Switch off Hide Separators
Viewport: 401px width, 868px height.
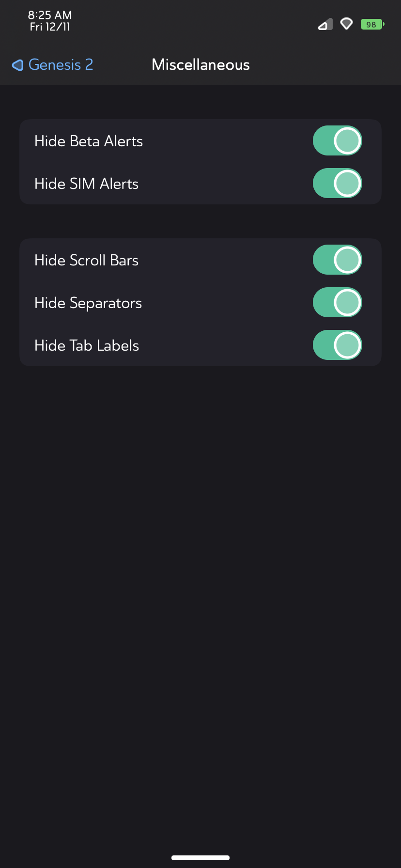click(338, 303)
